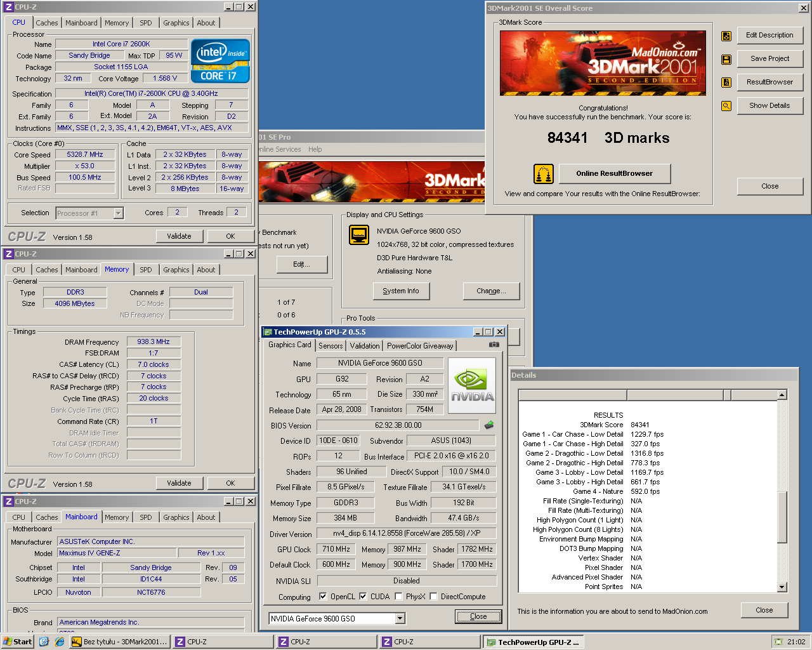Click the Online ResultBrowser people icon
The height and width of the screenshot is (650, 812).
tap(543, 173)
